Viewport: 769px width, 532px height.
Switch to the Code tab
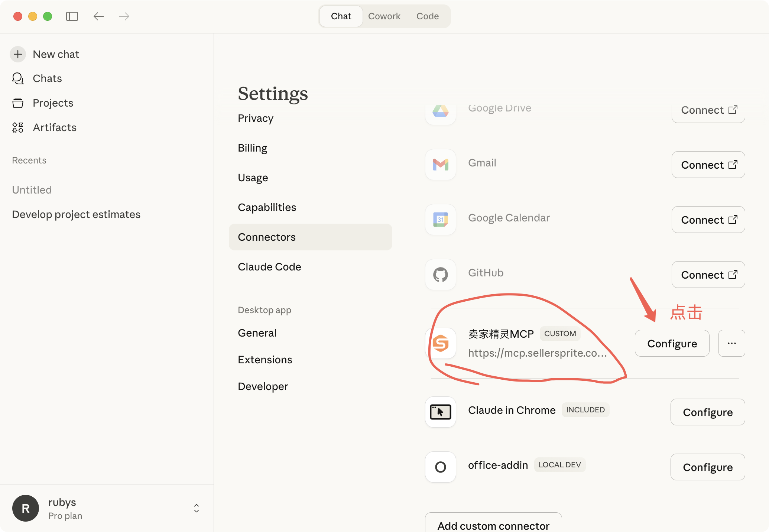(427, 16)
